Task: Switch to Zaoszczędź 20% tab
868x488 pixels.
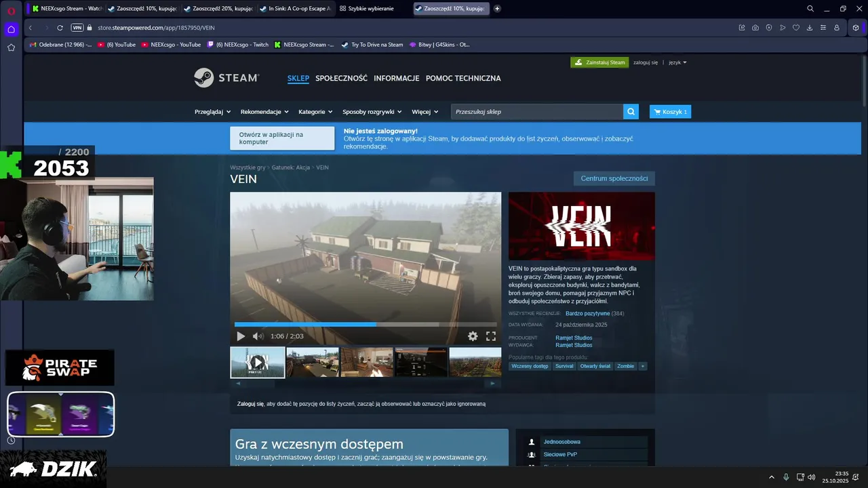Action: pos(219,9)
